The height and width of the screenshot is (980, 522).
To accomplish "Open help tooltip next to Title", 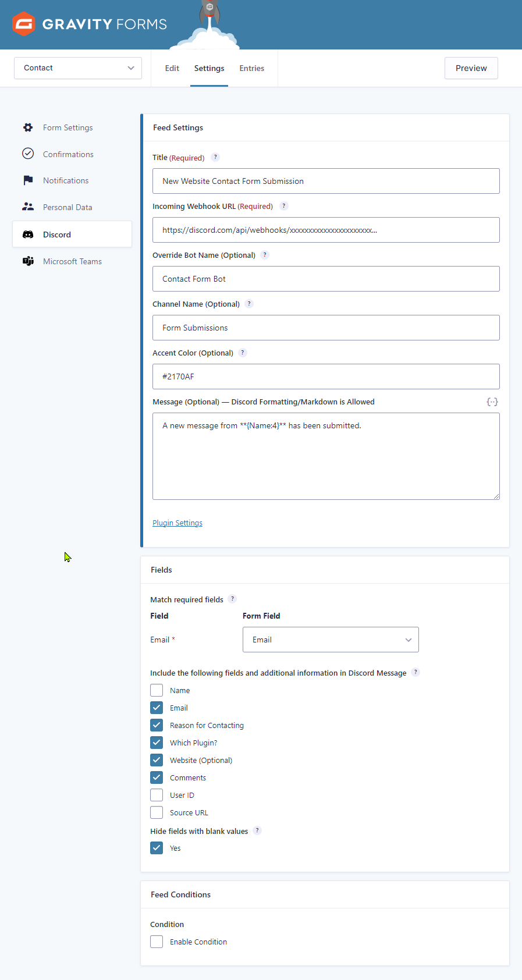I will 215,157.
